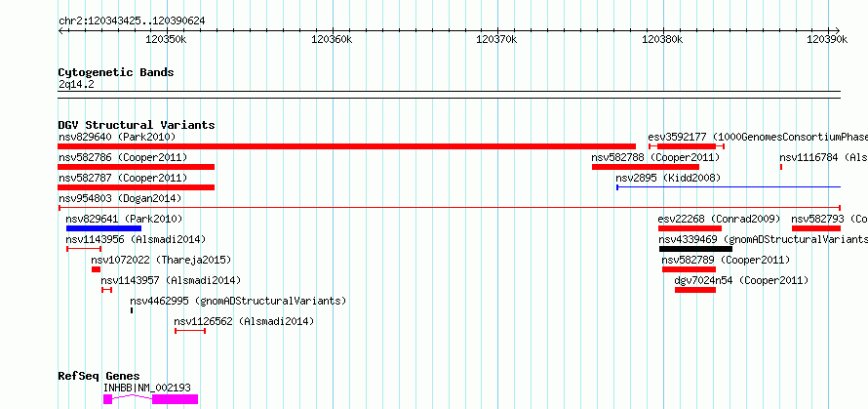Select the blue nsv829641 variant bar
The image size is (868, 409).
103,228
